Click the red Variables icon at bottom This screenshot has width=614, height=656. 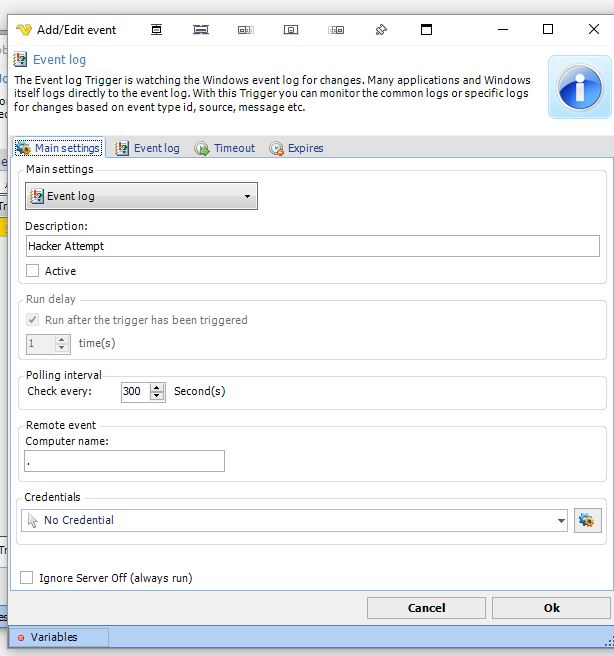[x=21, y=637]
